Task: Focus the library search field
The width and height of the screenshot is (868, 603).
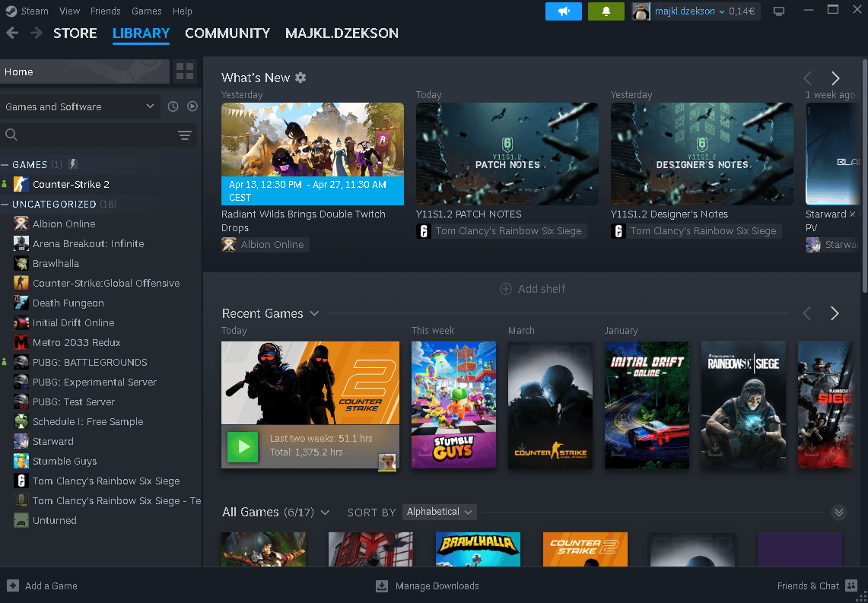Action: (x=99, y=135)
